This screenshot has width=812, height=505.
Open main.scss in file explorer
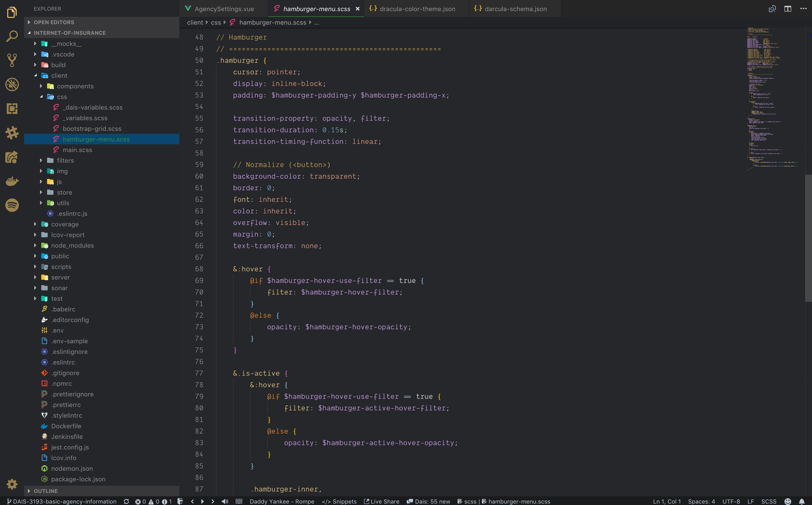pyautogui.click(x=77, y=150)
